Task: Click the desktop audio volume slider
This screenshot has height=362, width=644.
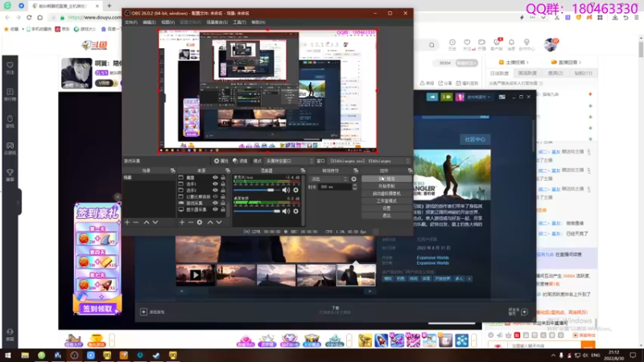Action: 257,211
